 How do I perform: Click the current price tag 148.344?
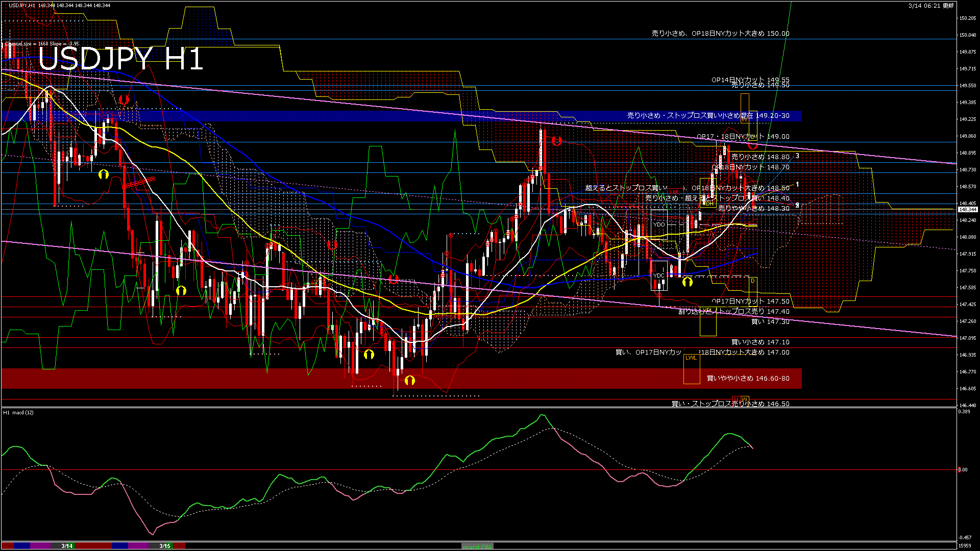[x=968, y=209]
